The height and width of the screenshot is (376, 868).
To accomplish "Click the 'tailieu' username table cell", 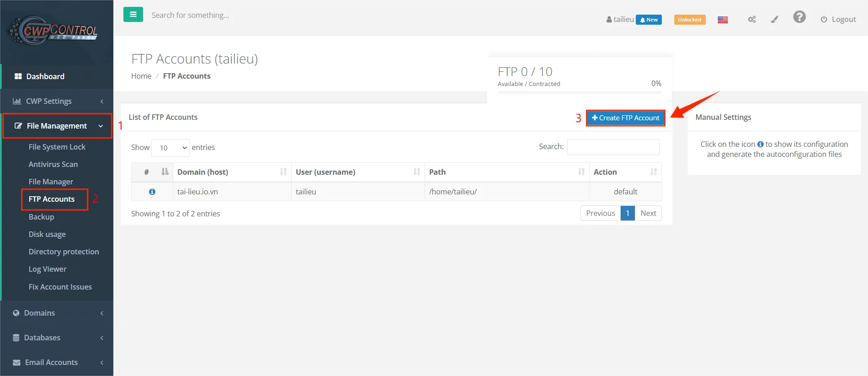I will (358, 192).
